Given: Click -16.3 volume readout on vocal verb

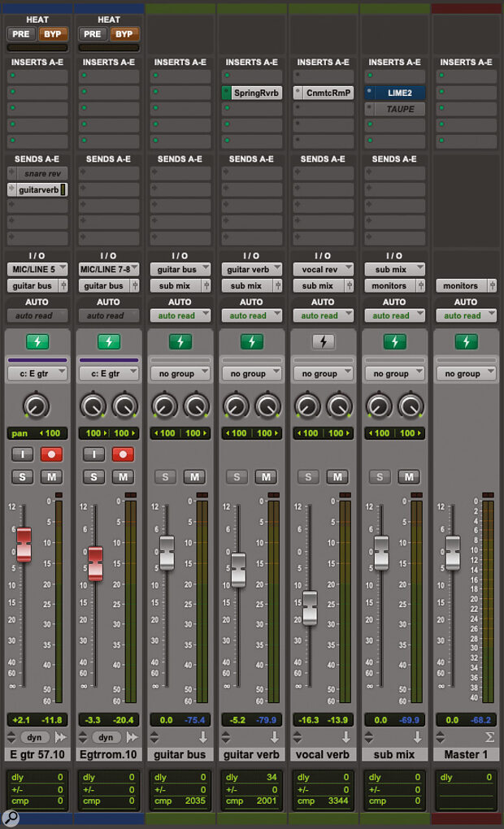Looking at the screenshot, I should click(308, 720).
